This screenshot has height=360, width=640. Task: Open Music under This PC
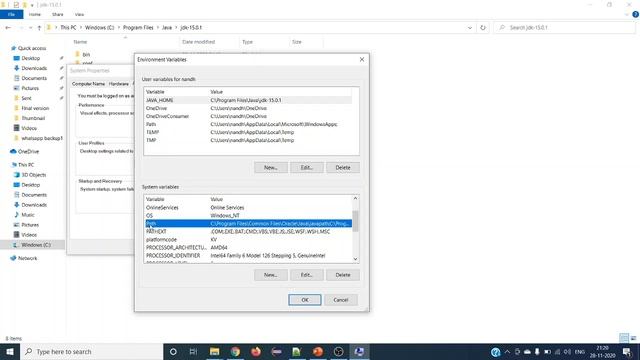(28, 215)
